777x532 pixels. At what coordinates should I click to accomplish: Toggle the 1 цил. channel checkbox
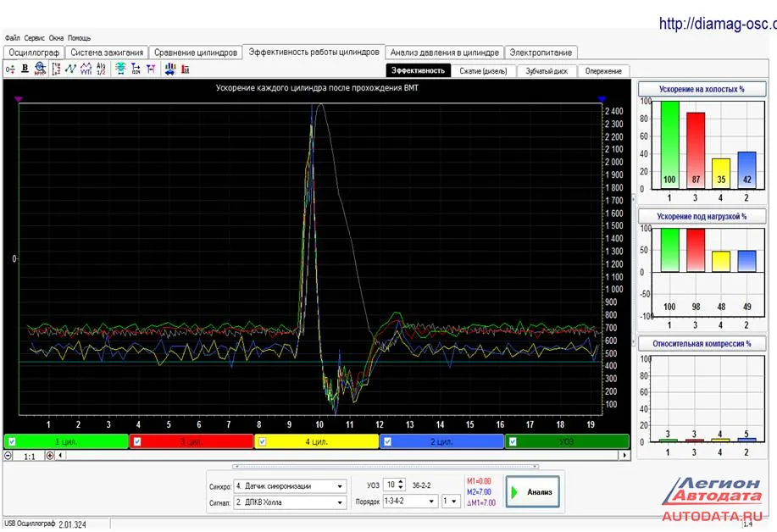[12, 442]
